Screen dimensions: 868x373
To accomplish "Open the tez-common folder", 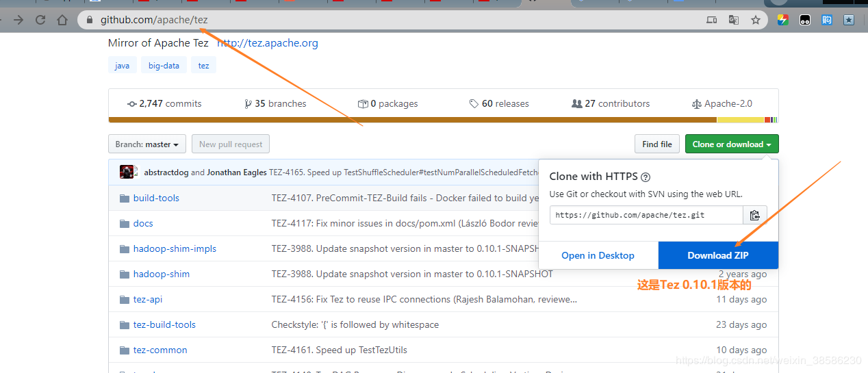I will click(x=160, y=350).
